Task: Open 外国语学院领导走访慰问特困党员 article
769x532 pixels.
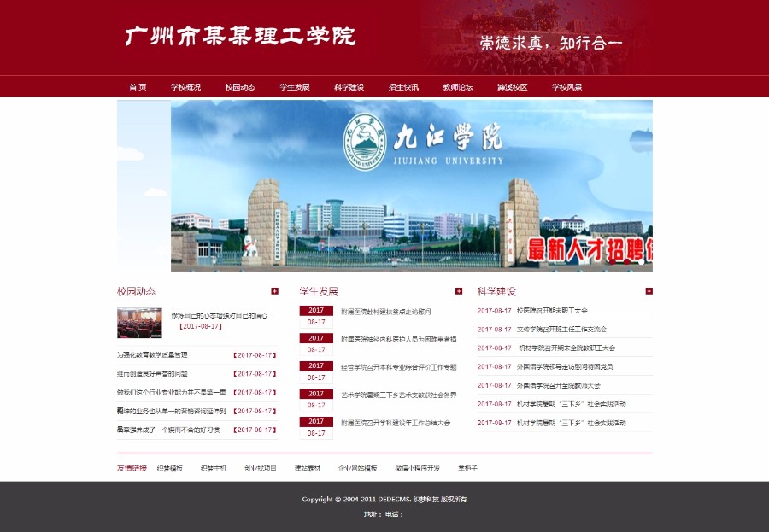Action: coord(565,366)
